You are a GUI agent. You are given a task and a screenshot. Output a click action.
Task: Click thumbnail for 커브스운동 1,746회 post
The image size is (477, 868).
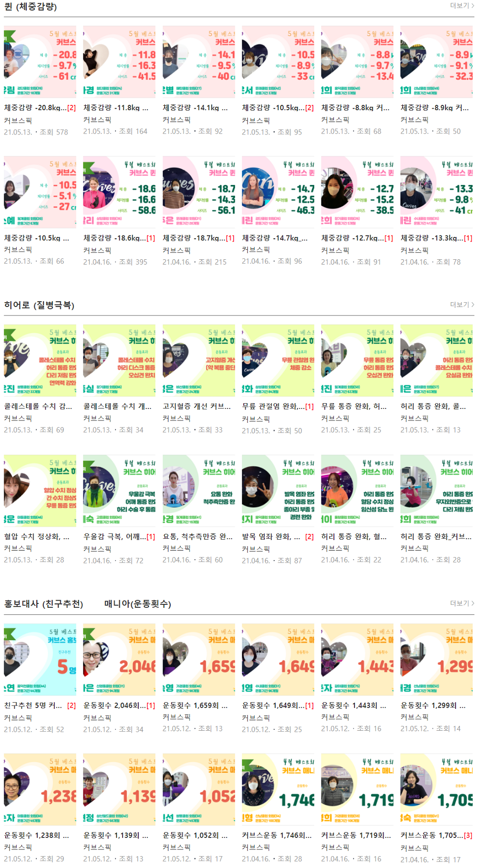(x=278, y=790)
